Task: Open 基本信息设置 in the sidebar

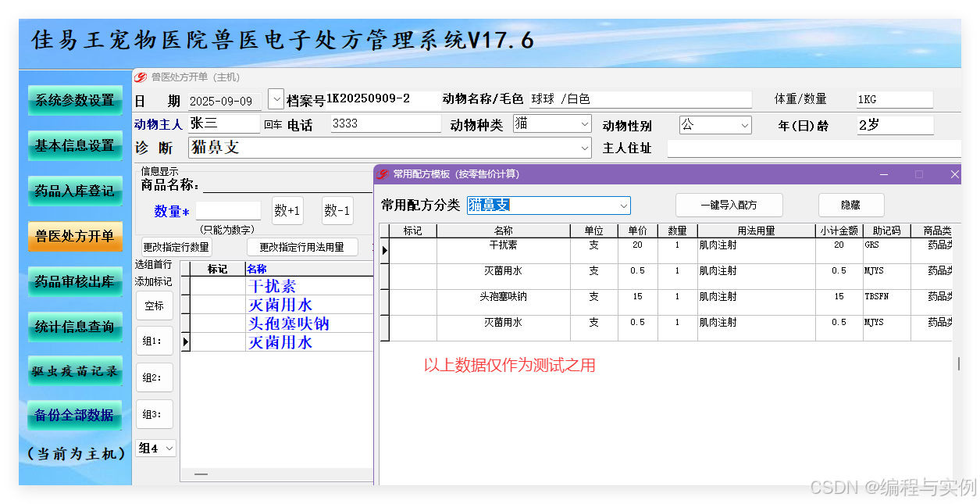Action: coord(75,145)
